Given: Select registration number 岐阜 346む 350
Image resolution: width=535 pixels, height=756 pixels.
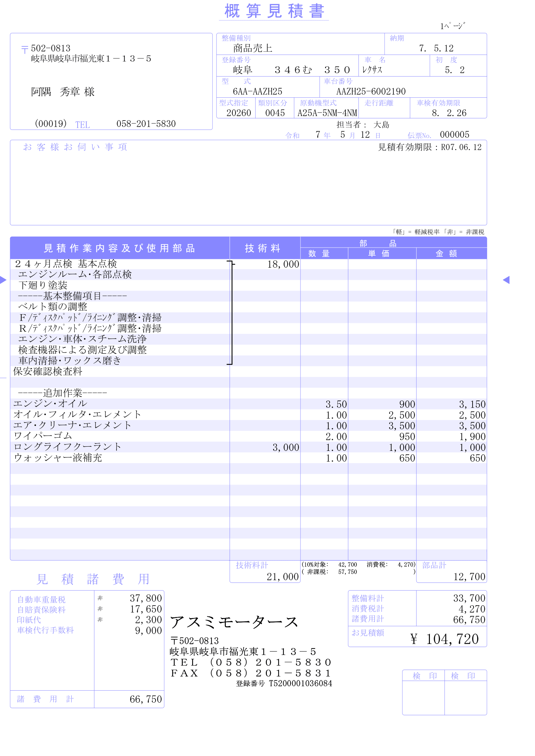Looking at the screenshot, I should coord(291,70).
